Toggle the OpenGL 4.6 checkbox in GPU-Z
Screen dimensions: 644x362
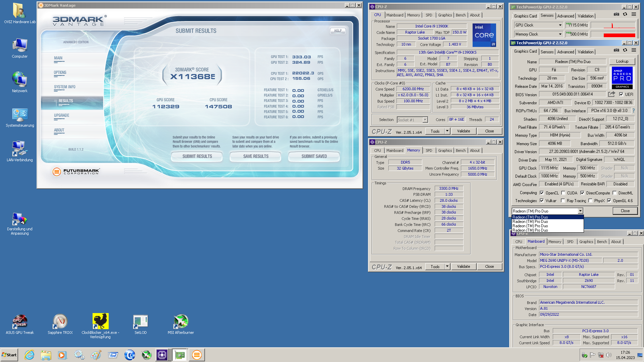tap(609, 200)
